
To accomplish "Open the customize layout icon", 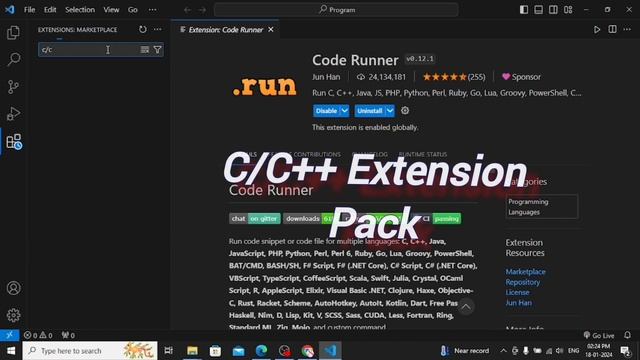I will 568,9.
